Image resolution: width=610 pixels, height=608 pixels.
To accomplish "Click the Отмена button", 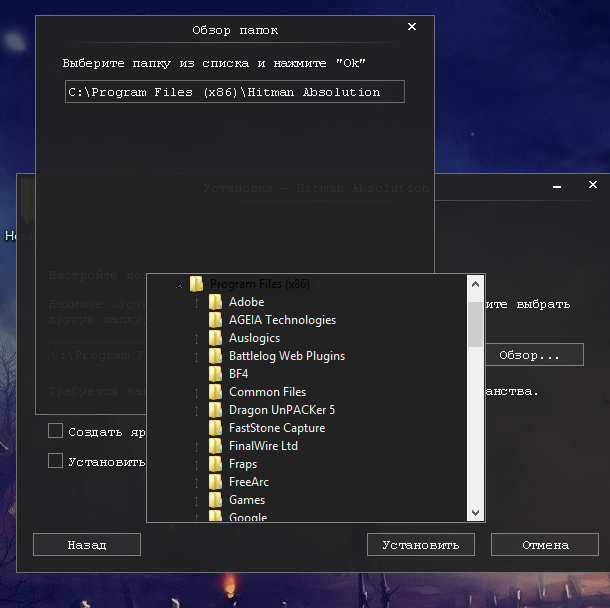I will [x=545, y=545].
